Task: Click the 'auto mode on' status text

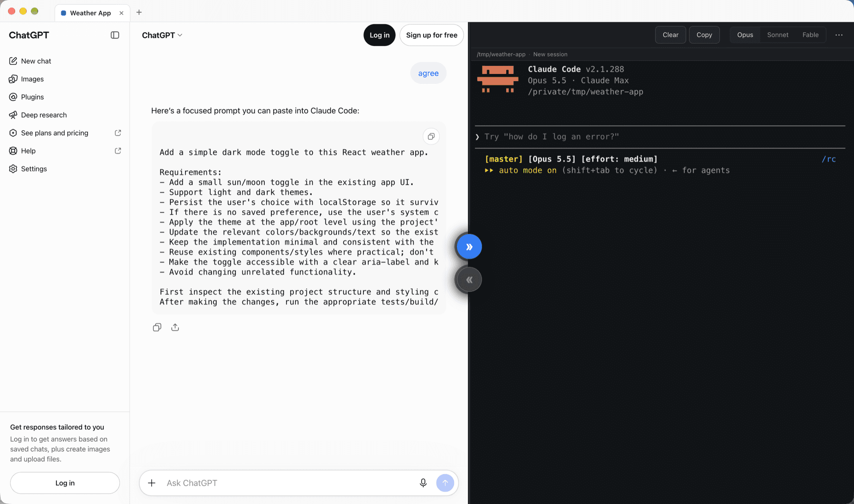Action: coord(528,171)
